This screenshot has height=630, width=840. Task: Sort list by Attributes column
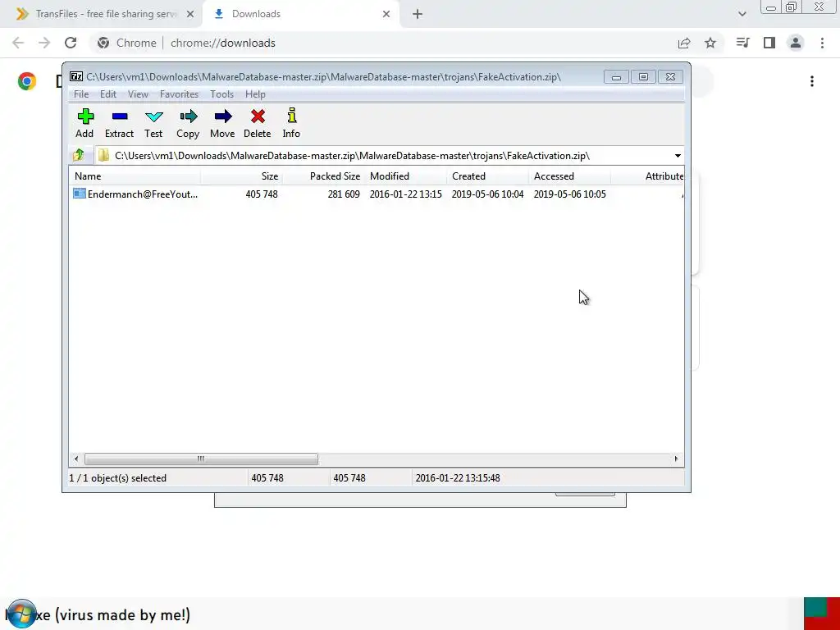coord(647,176)
